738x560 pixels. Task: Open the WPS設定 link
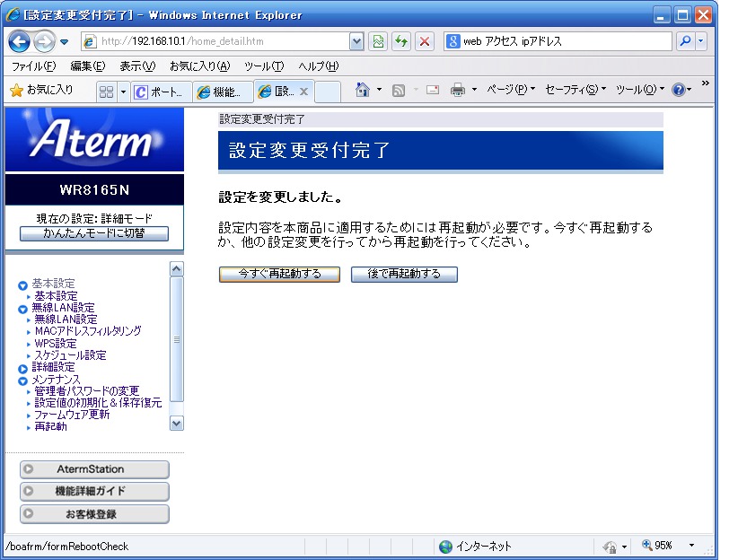(x=56, y=344)
